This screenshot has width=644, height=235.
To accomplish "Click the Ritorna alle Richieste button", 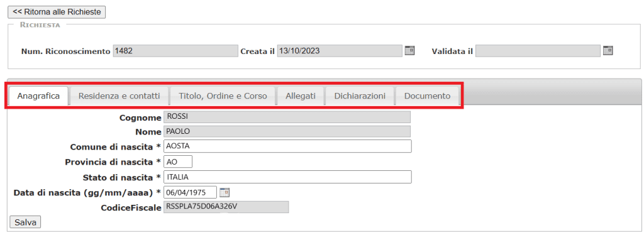I will click(x=57, y=12).
